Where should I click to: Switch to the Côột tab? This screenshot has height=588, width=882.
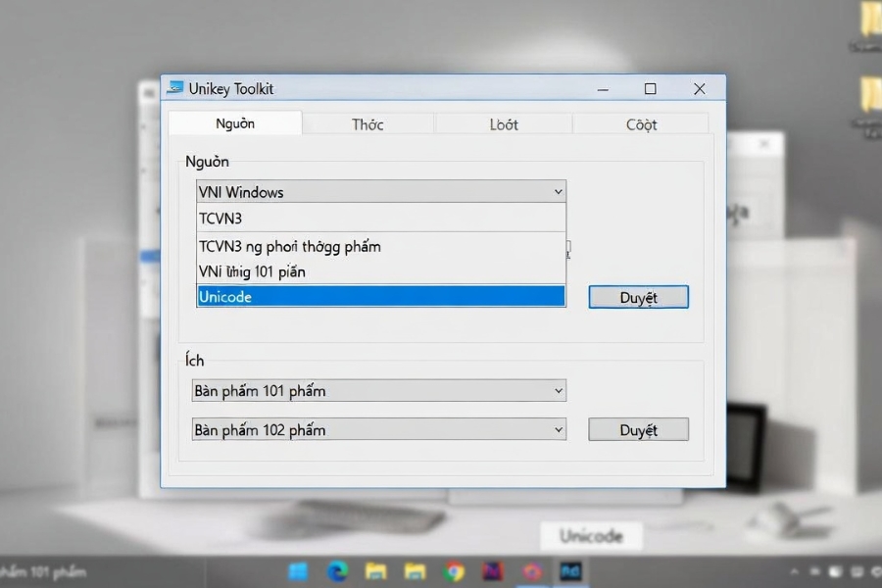(x=641, y=123)
